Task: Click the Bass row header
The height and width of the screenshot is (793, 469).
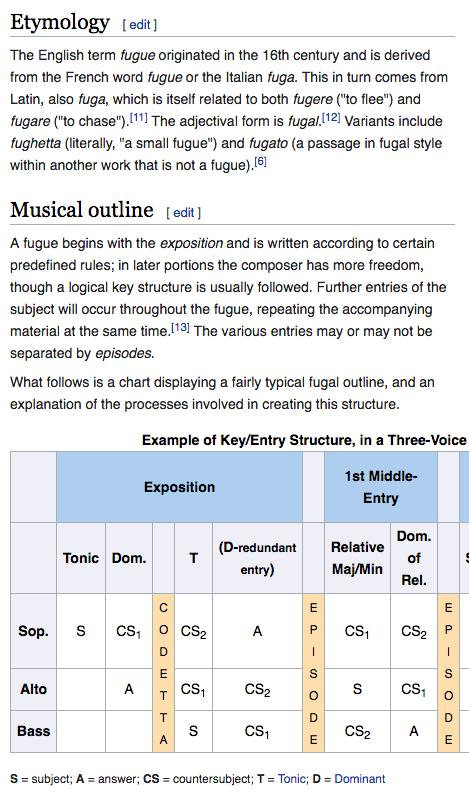Action: pyautogui.click(x=33, y=731)
